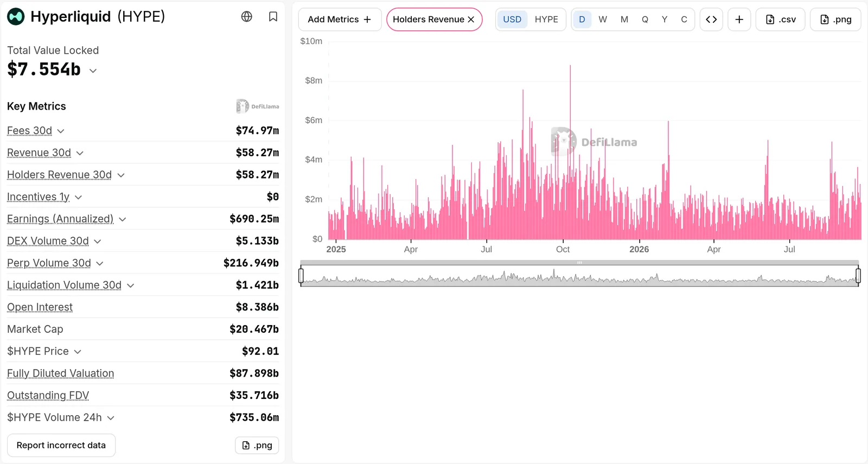Grab the right handle of chart range slider

click(858, 276)
